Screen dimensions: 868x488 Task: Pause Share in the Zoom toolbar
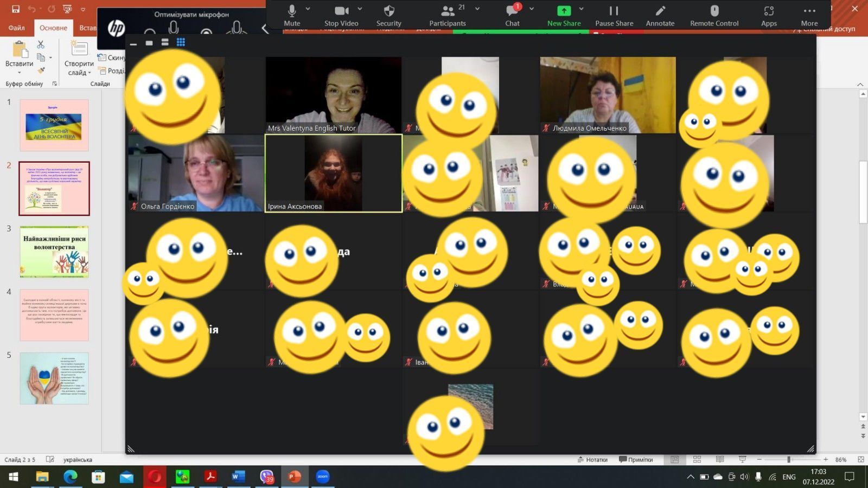tap(614, 15)
